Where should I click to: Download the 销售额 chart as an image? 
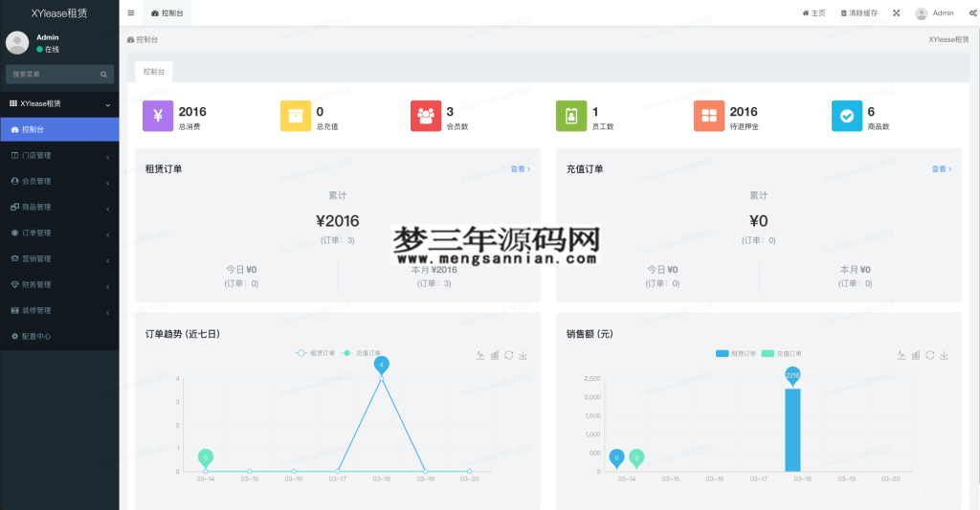945,355
